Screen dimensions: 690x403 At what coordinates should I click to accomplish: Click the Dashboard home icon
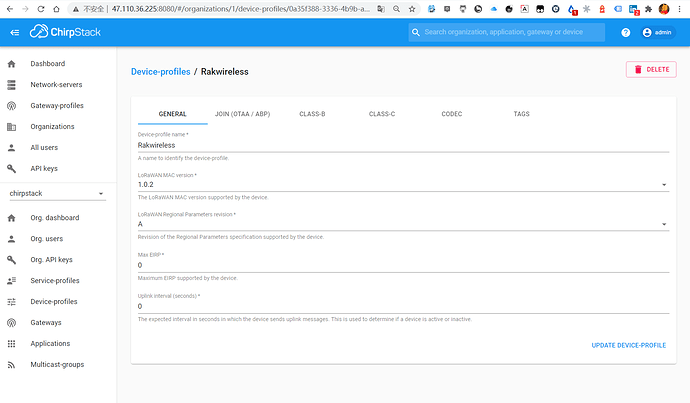[12, 64]
